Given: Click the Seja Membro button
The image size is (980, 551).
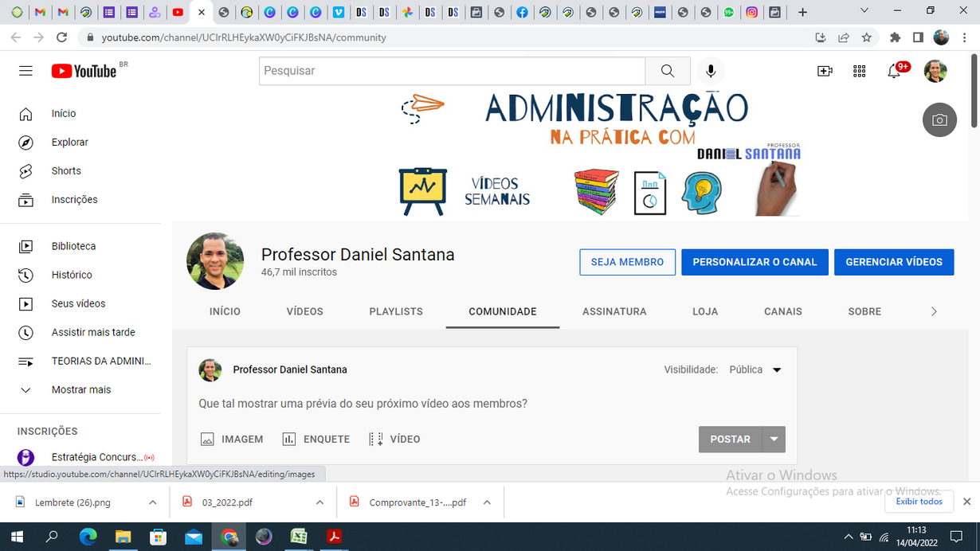Looking at the screenshot, I should tap(627, 262).
